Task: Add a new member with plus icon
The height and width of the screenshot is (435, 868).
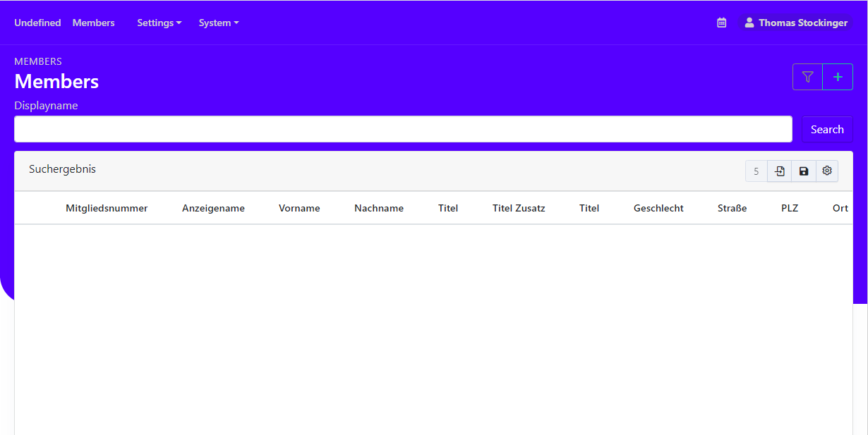Action: (x=838, y=77)
